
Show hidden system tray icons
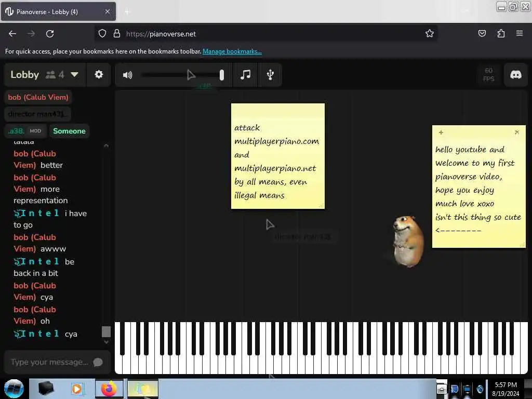tap(442, 389)
